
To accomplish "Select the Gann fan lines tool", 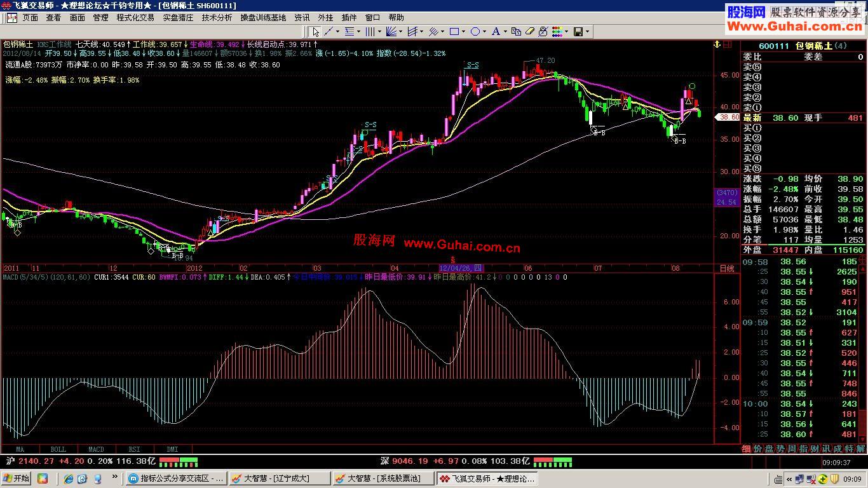I will tap(391, 31).
